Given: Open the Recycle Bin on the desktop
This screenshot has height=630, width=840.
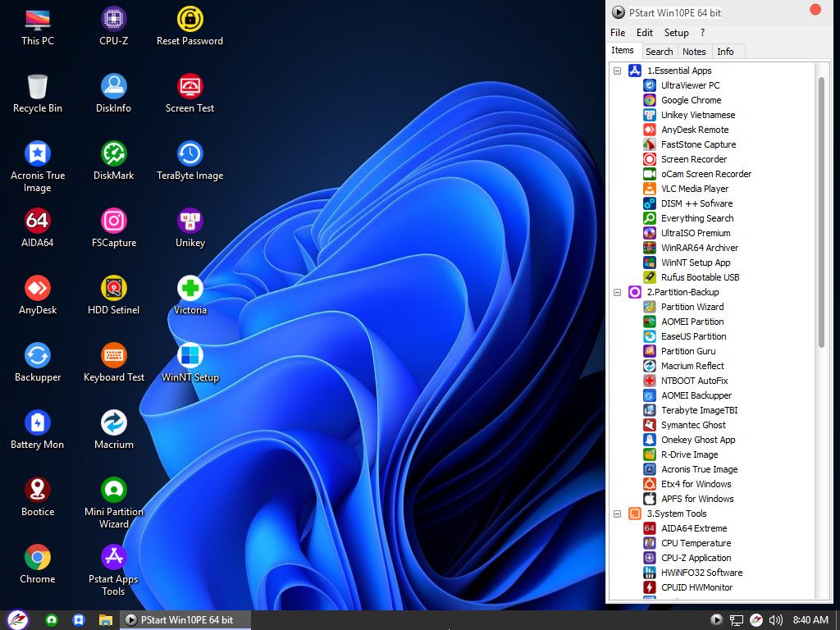Looking at the screenshot, I should pos(38,94).
